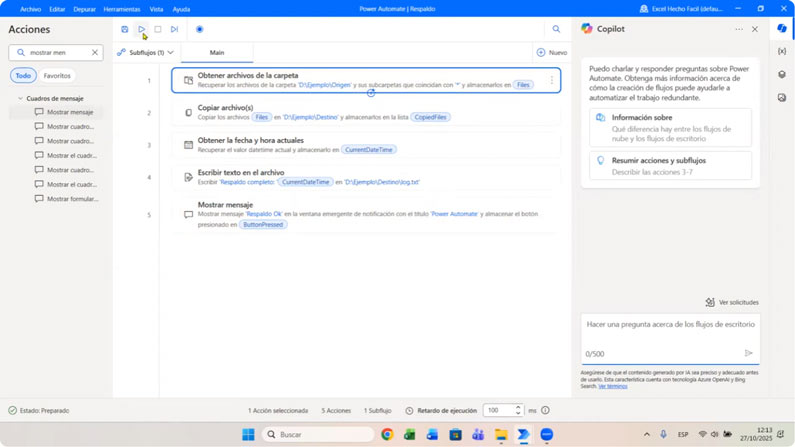Screen dimensions: 795x447
Task: Select the Mostrar mensaje action in the flow
Action: pyautogui.click(x=366, y=215)
